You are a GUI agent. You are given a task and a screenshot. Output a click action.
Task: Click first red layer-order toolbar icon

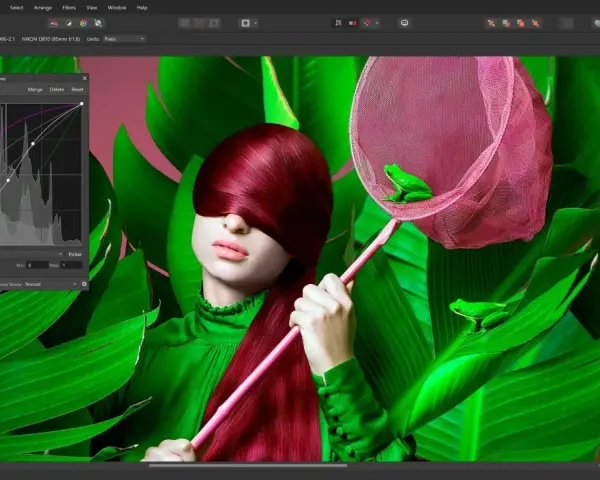click(491, 24)
